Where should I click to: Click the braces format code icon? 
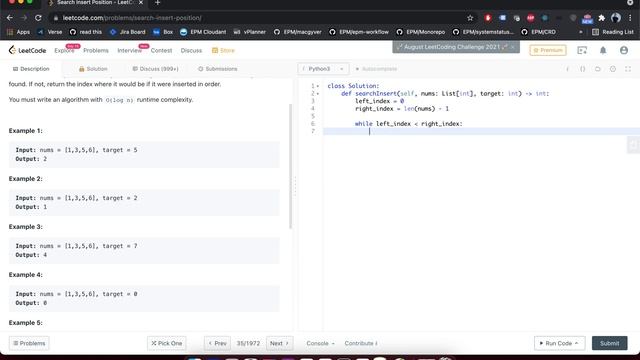582,69
